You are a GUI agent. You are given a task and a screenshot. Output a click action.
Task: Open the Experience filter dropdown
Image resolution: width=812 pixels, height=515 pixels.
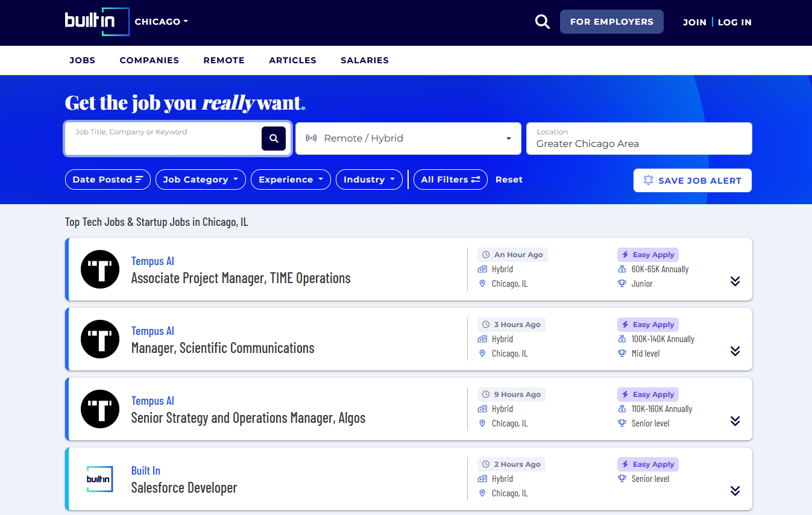point(291,179)
